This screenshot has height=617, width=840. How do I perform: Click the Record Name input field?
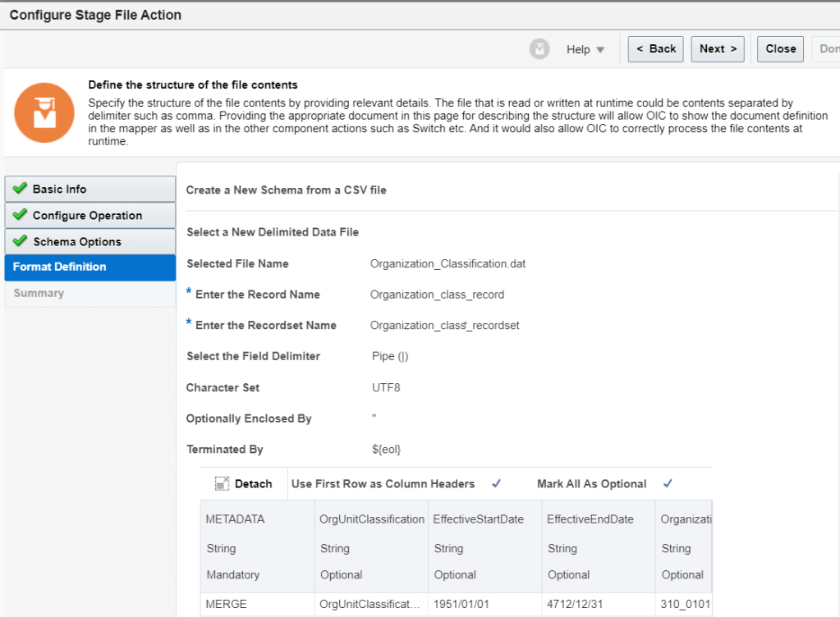tap(437, 295)
